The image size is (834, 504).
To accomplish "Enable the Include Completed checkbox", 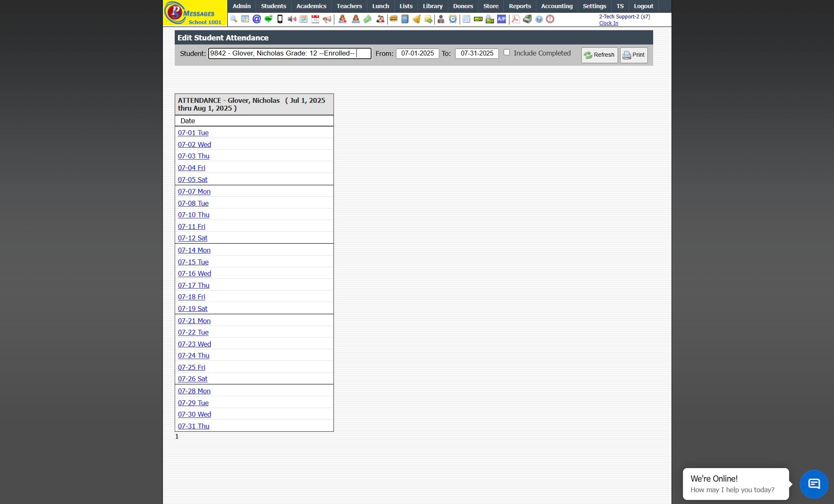I will [x=507, y=52].
